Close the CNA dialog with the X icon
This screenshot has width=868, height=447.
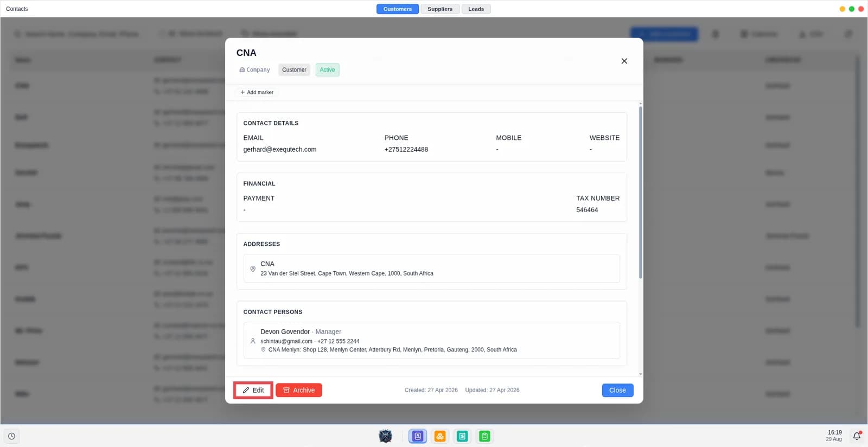pyautogui.click(x=624, y=61)
